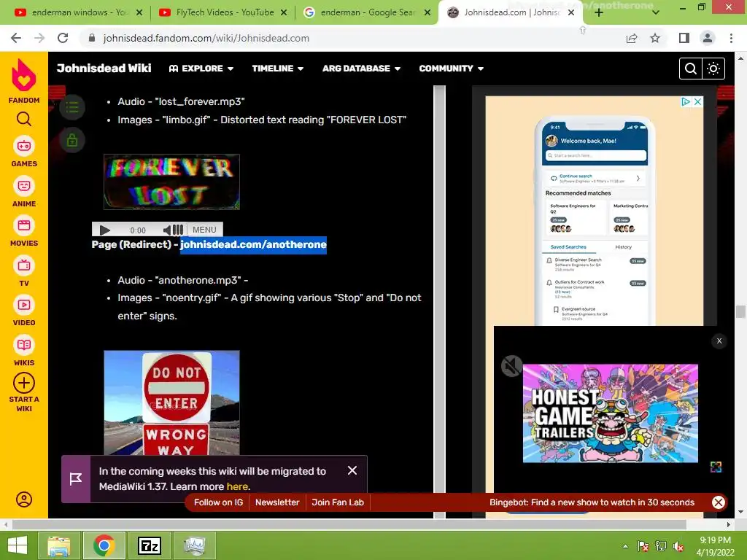Open the muted volume tray icon

click(x=678, y=546)
